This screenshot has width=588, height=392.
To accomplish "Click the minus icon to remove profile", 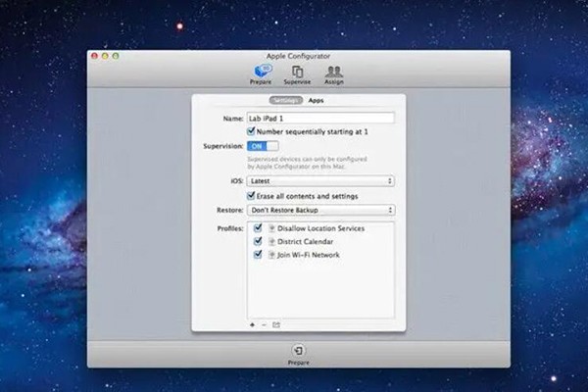I will [x=264, y=324].
